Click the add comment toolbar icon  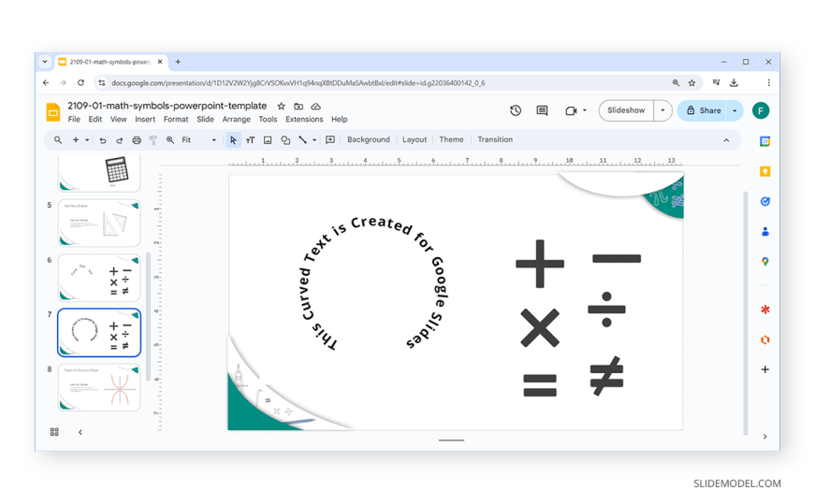coord(330,140)
